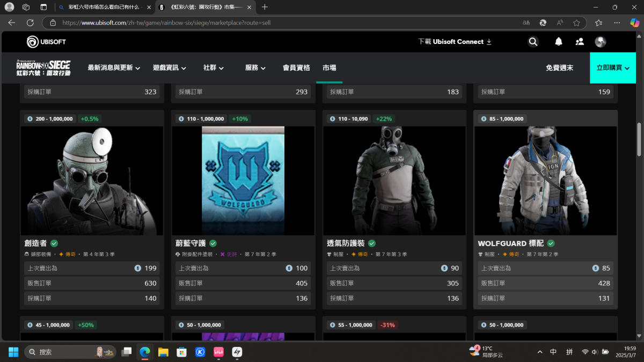Click the +22% price change badge
The height and width of the screenshot is (362, 644).
[384, 119]
